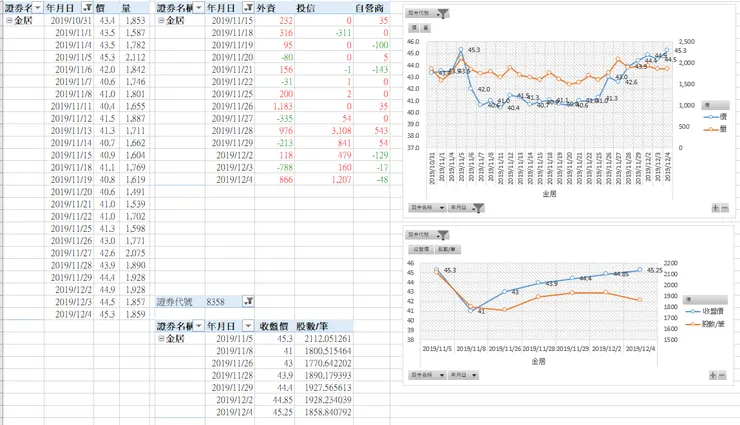Select the top chart axis title 金居

(549, 193)
